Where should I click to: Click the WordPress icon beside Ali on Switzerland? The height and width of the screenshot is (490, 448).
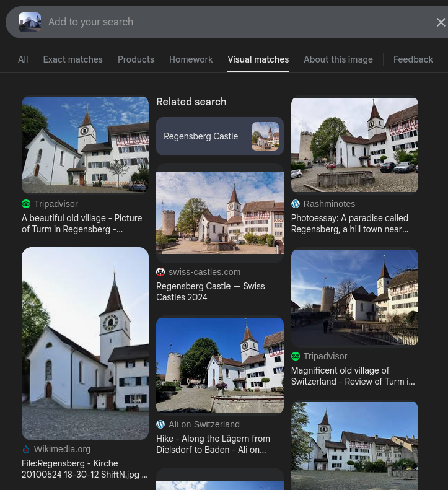(x=160, y=424)
